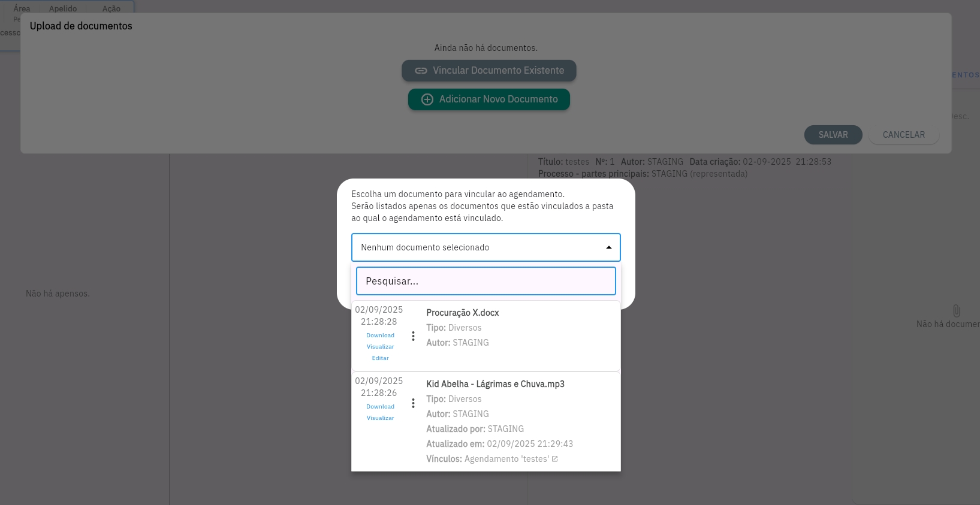Click Editar for Procuração X.docx
This screenshot has width=980, height=505.
pyautogui.click(x=380, y=358)
